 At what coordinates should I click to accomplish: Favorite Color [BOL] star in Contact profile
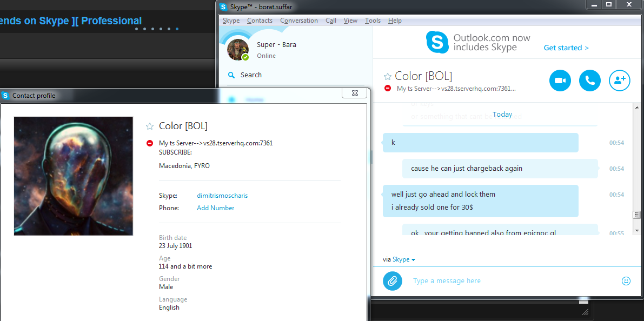pos(150,126)
